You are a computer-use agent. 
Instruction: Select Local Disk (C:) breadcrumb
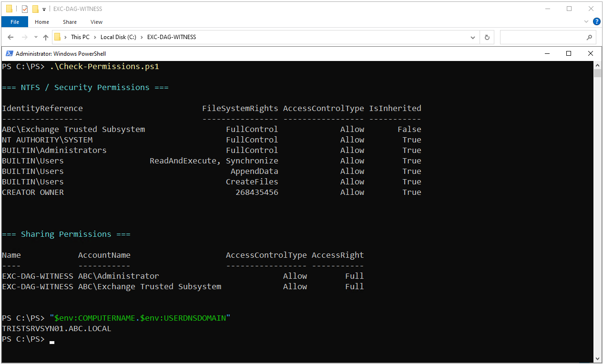coord(118,37)
